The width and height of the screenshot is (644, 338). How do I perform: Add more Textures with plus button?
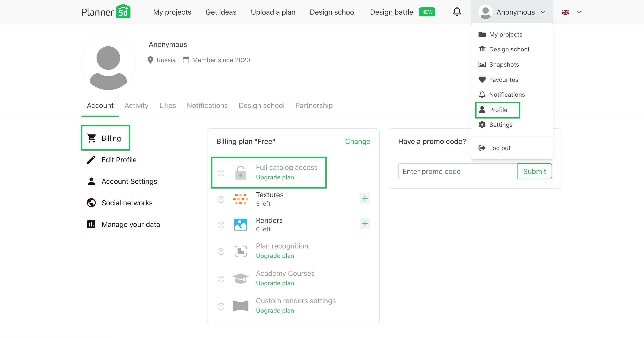pyautogui.click(x=365, y=198)
